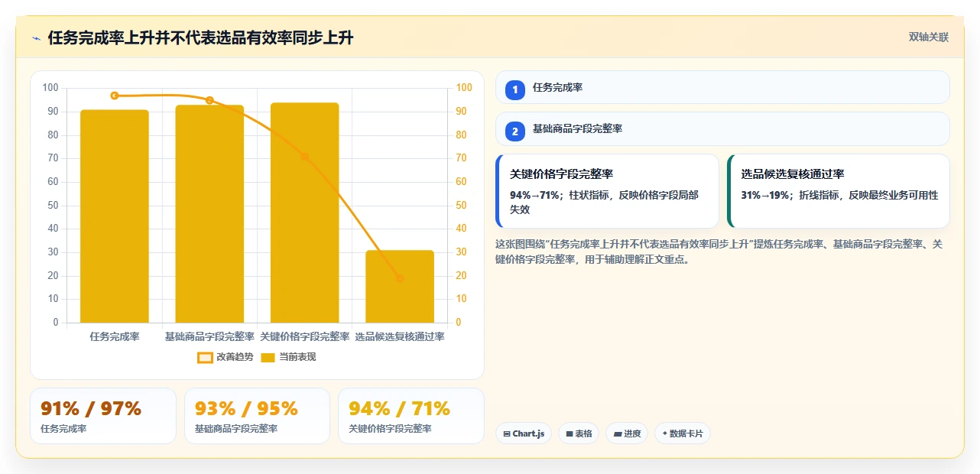Screen dimensions: 980x474
Task: Click the 表格 tag
Action: (x=579, y=433)
